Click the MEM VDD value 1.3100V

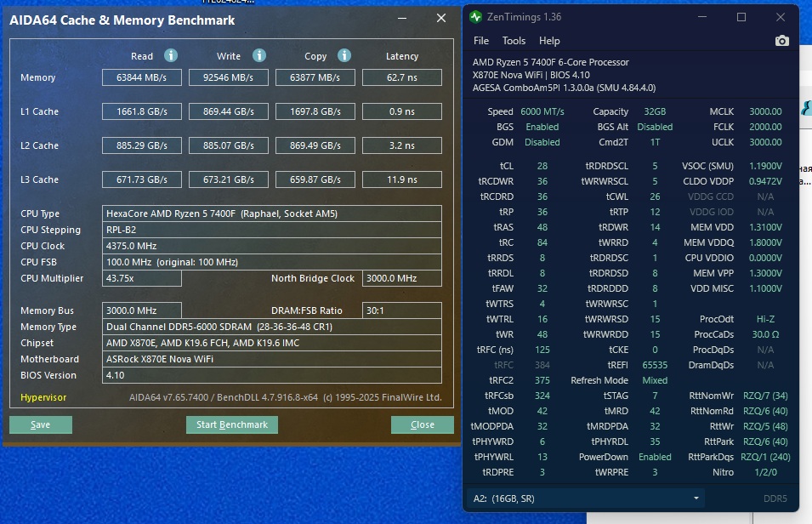765,227
